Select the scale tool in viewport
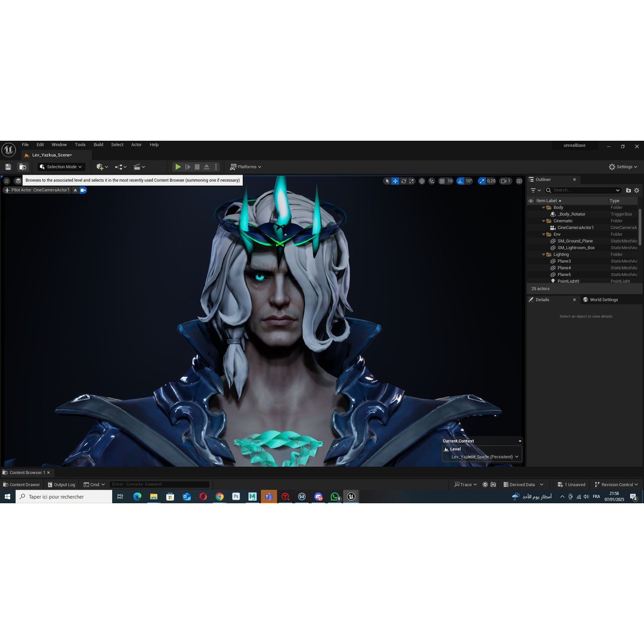 [x=411, y=181]
